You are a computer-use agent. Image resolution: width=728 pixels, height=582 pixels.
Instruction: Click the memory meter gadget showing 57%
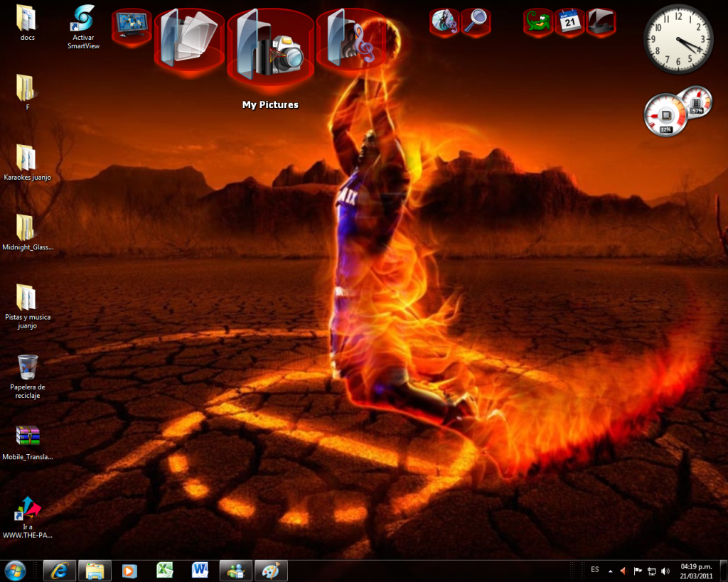coord(697,102)
